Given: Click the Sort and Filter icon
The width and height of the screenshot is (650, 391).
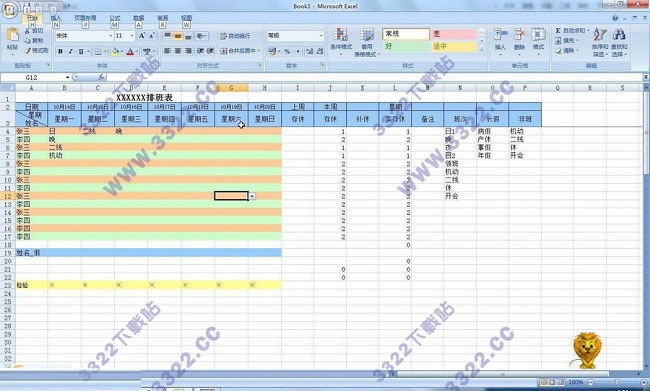Looking at the screenshot, I should point(599,35).
